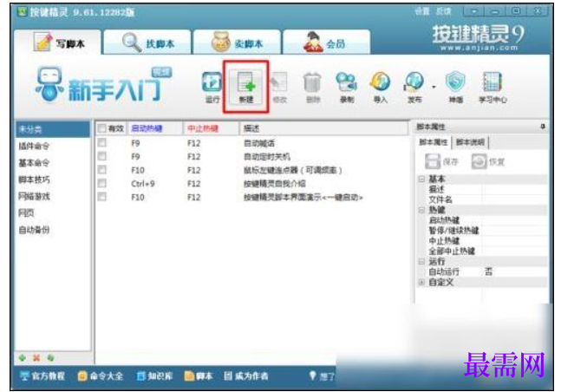Screen dimensions: 561x392
Task: Open 命令大全 in the bottom bar
Action: point(101,376)
